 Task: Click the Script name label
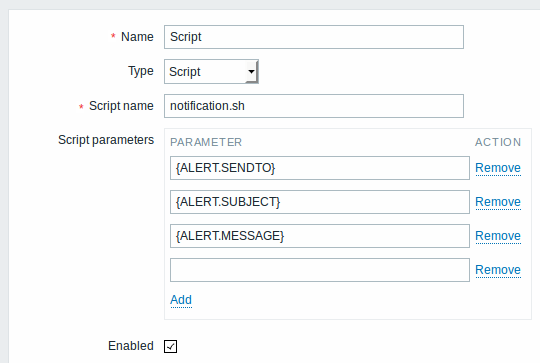tap(121, 106)
